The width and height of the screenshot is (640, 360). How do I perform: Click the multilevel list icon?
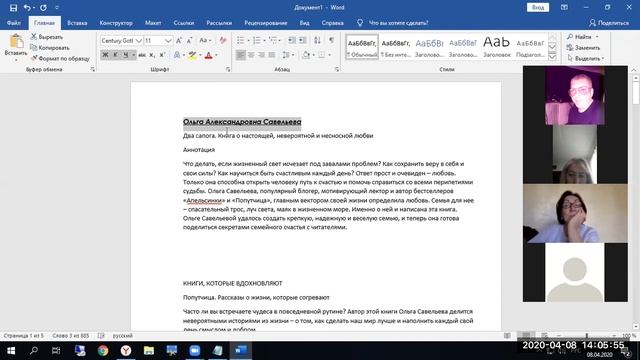[273, 40]
